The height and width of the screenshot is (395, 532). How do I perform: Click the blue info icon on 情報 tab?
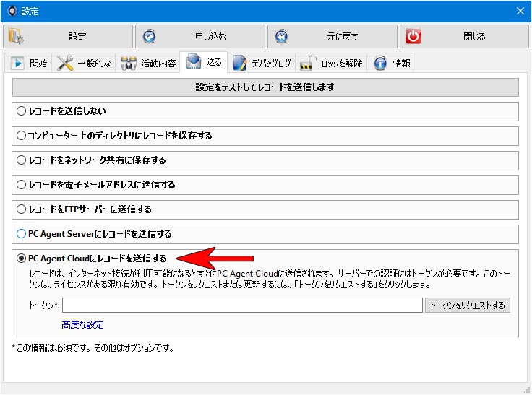click(x=380, y=63)
